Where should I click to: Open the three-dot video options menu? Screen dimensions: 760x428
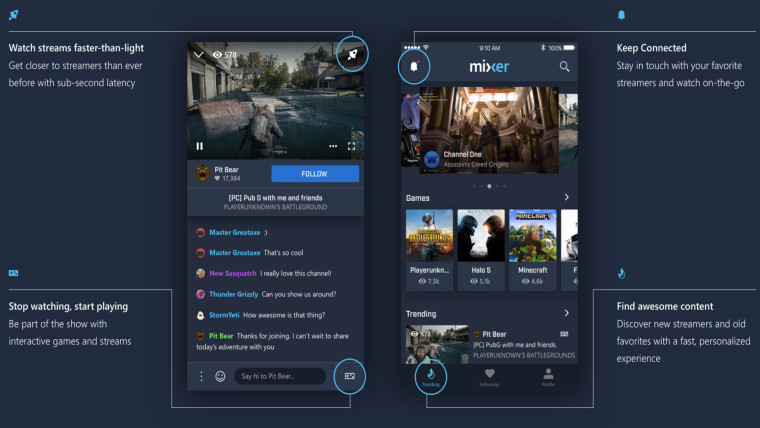click(x=333, y=146)
